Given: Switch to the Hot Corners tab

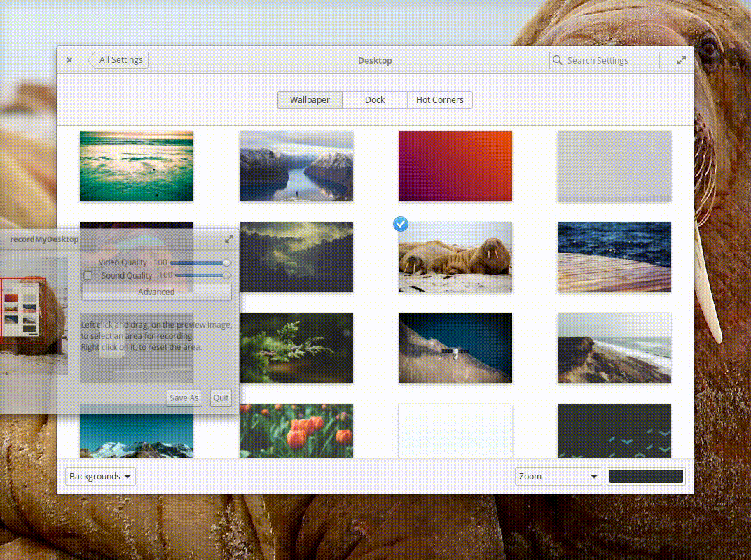Looking at the screenshot, I should [x=439, y=99].
